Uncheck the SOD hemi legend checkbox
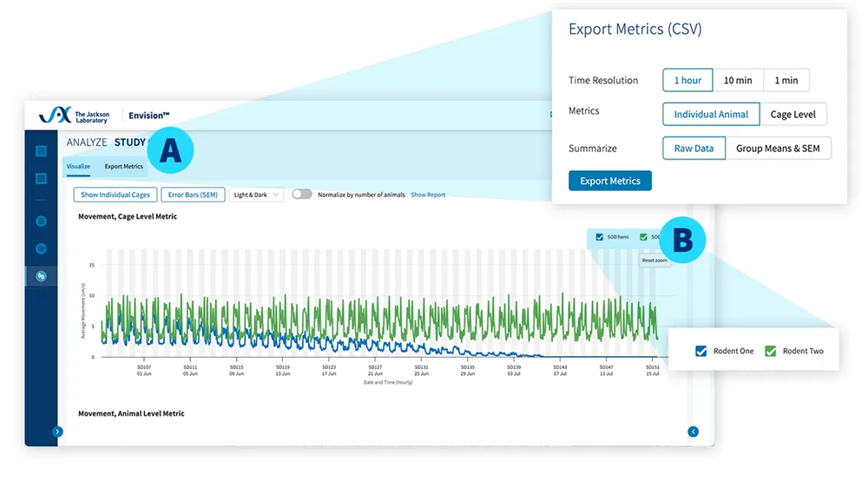This screenshot has width=868, height=487. click(x=599, y=237)
